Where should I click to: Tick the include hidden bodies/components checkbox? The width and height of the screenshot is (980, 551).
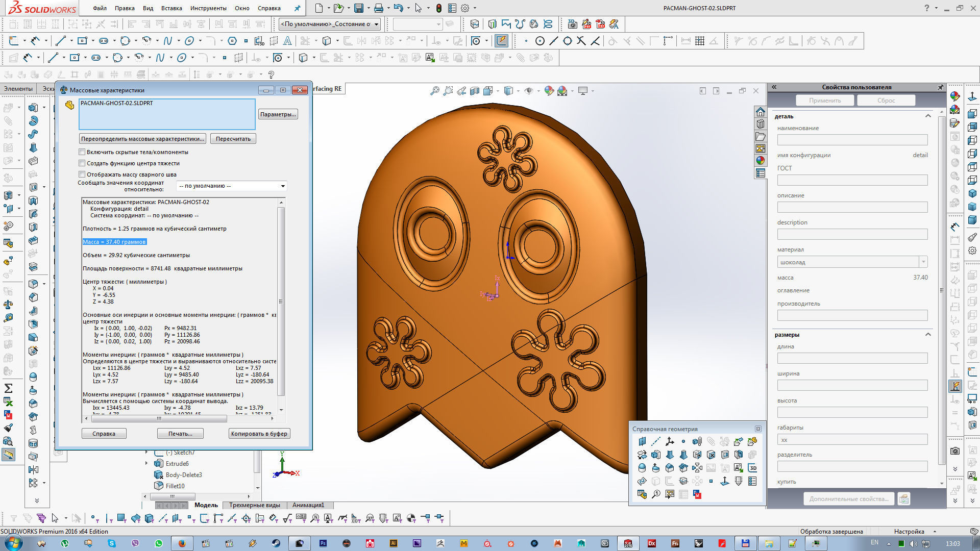[82, 152]
